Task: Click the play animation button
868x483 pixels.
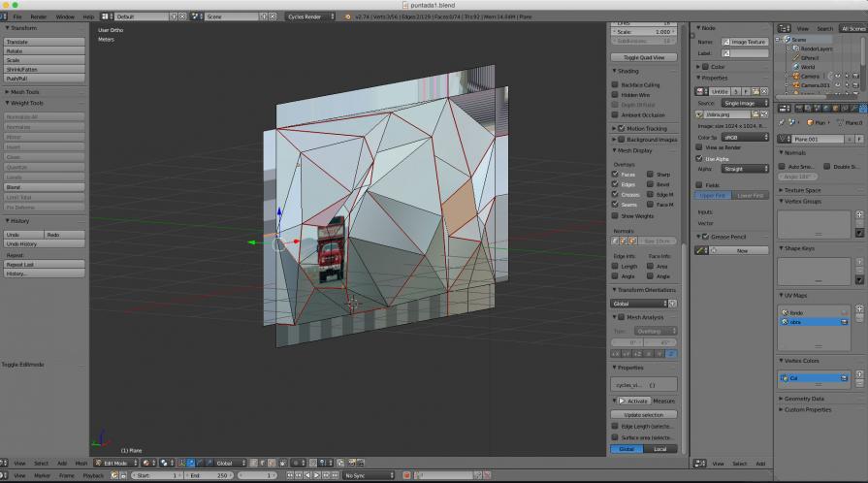Action: [316, 475]
